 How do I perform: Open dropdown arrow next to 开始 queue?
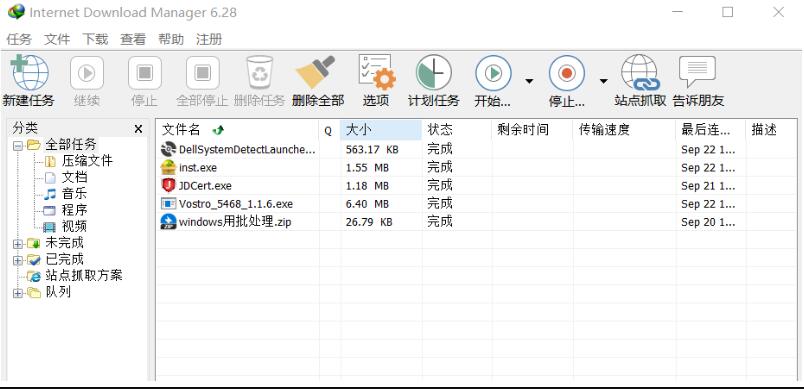coord(529,81)
